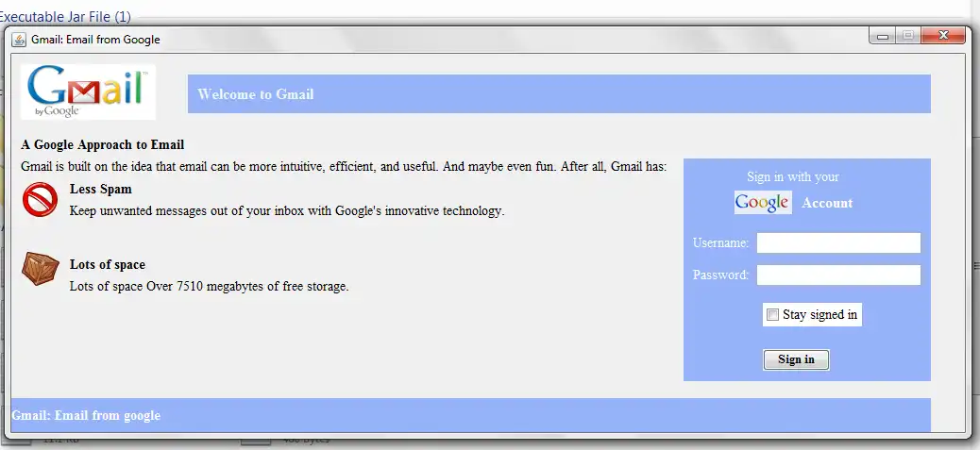Maximize the Gmail window
The width and height of the screenshot is (980, 450).
tap(907, 36)
